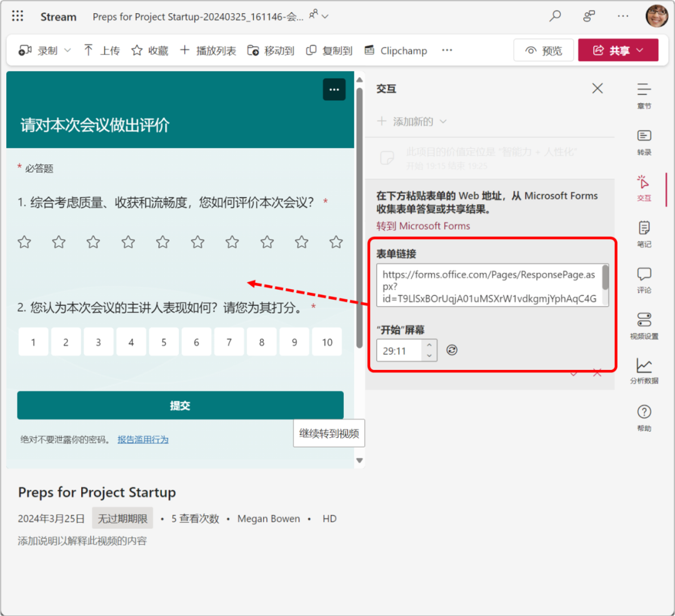Open the 转录 (transcript) panel
Screen dimensions: 675x616
coord(644,144)
